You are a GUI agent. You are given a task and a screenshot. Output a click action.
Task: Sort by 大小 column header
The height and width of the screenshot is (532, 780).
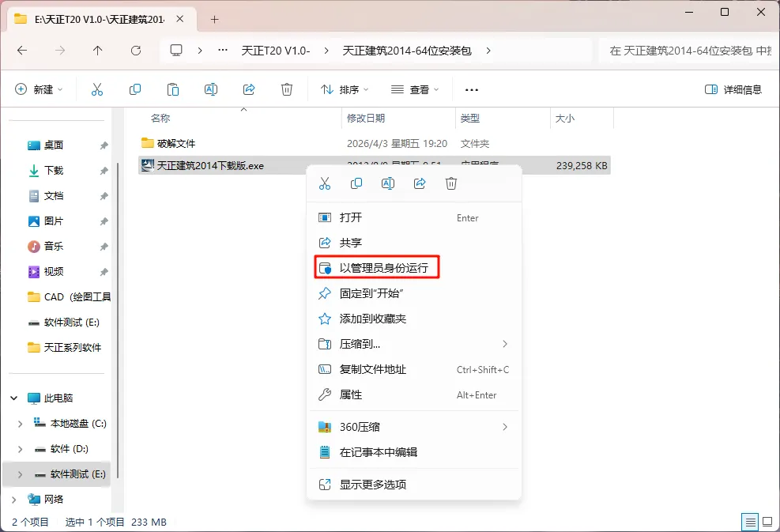(564, 118)
